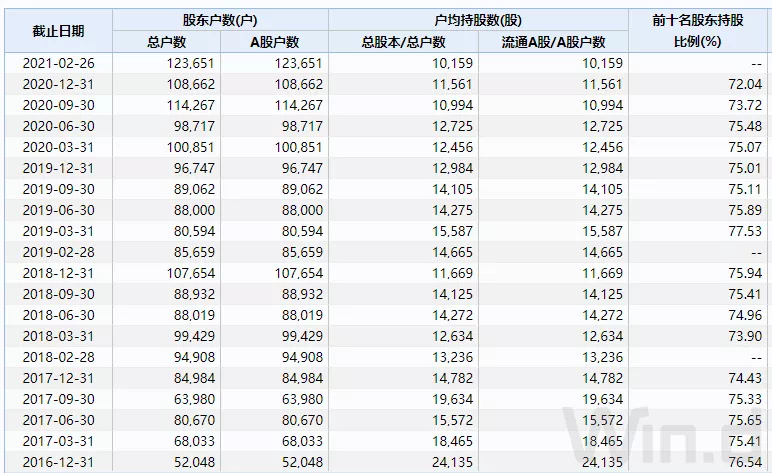Image resolution: width=772 pixels, height=473 pixels.
Task: Select the 2020-12-31 date cell
Action: tap(58, 84)
